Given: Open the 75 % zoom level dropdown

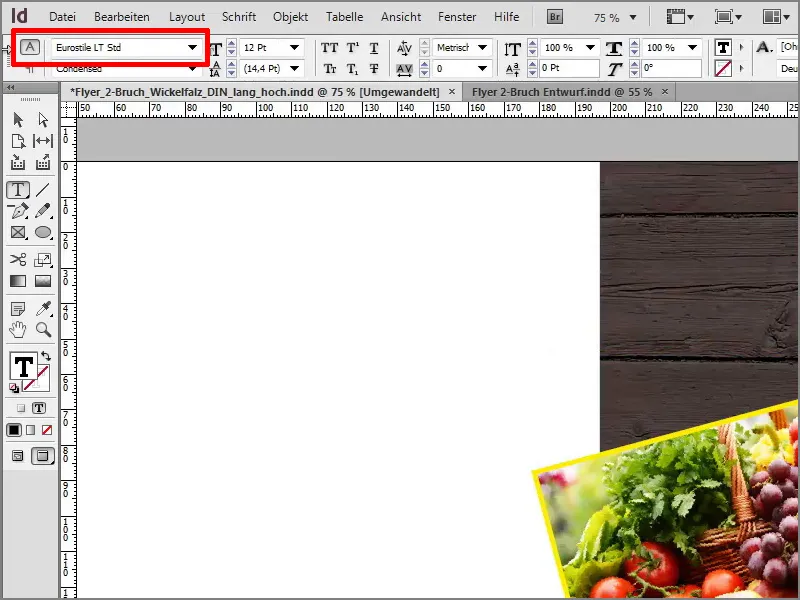Looking at the screenshot, I should [633, 17].
